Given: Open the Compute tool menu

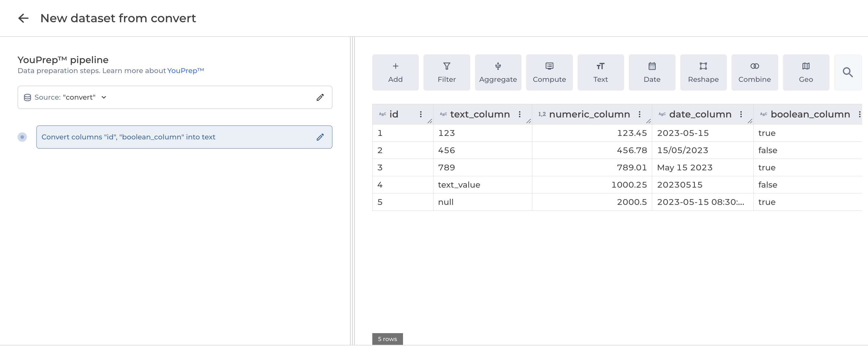Looking at the screenshot, I should 549,72.
